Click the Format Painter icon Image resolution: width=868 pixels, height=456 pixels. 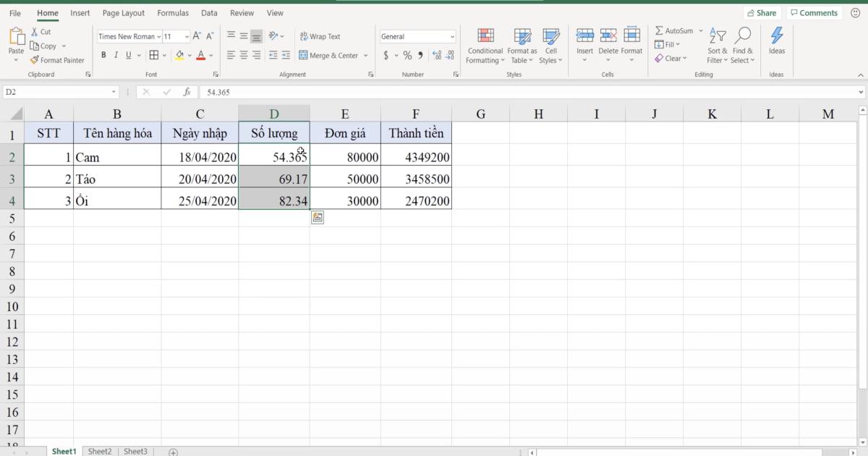click(34, 60)
